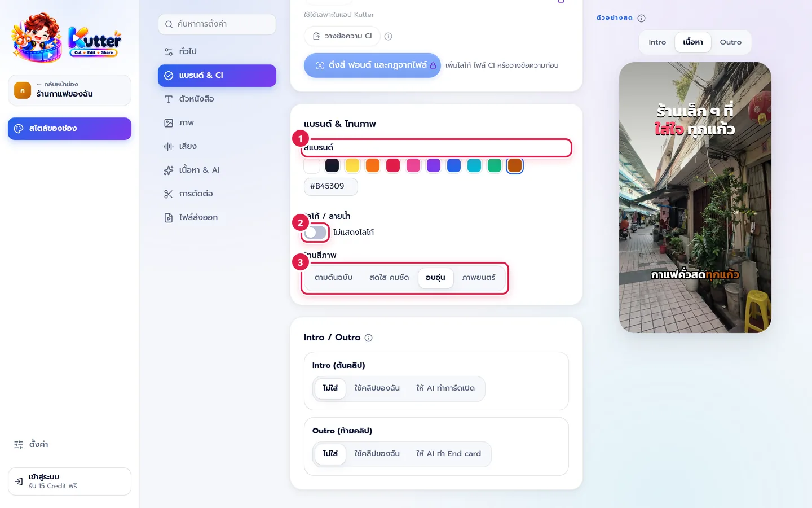Open the เนื้อหา & AI section
Screen dimensions: 812x508
tap(217, 170)
